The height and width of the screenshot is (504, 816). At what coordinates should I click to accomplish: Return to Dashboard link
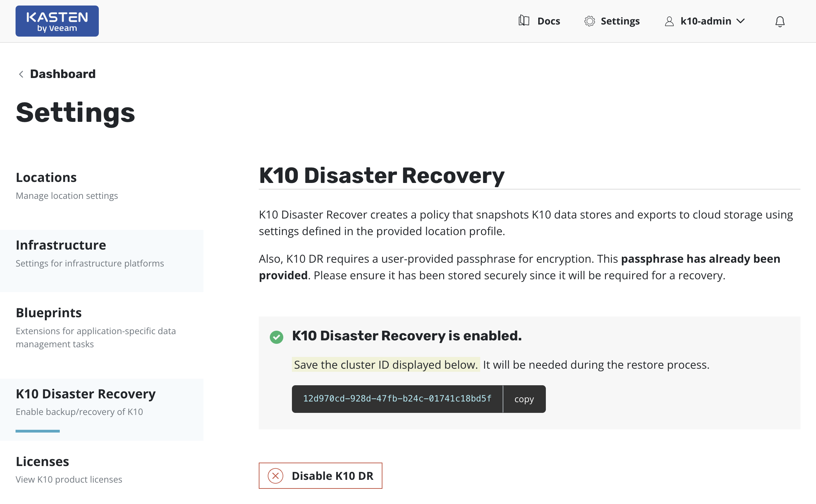pyautogui.click(x=63, y=74)
